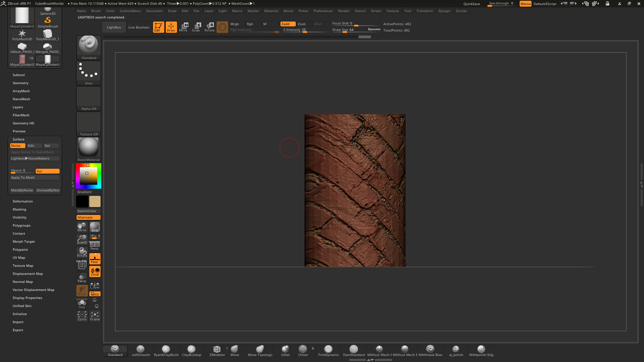
Task: Click the BPR render icon
Action: 95,227
